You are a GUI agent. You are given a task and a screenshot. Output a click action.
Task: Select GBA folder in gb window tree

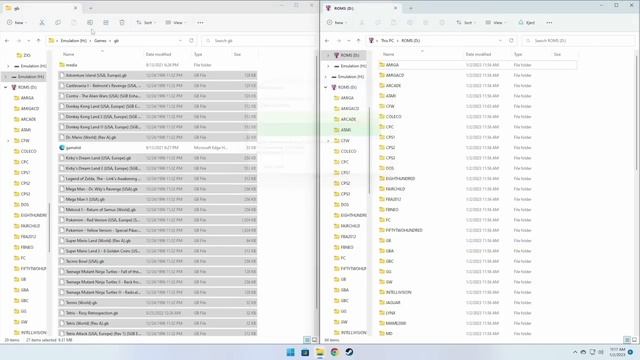pos(24,290)
